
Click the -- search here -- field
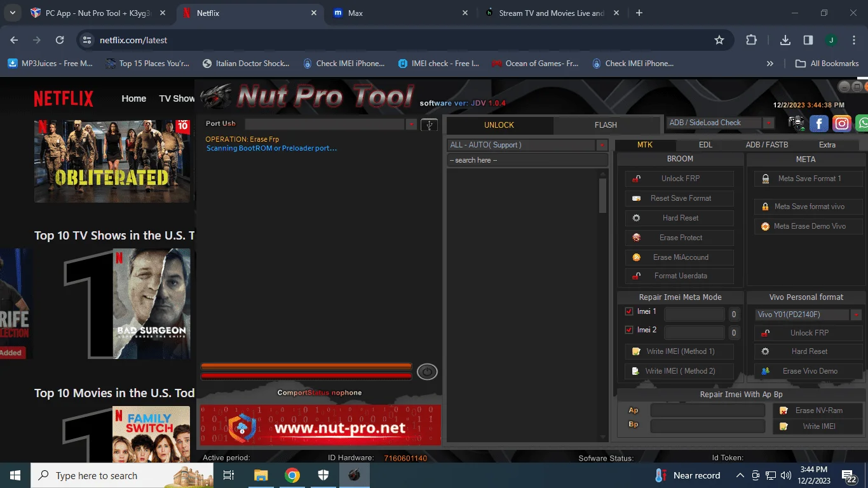527,160
